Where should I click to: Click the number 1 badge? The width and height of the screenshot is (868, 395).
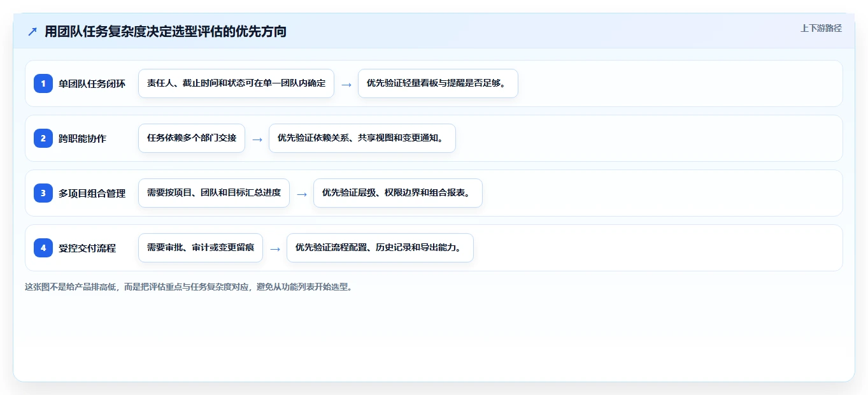tap(43, 83)
